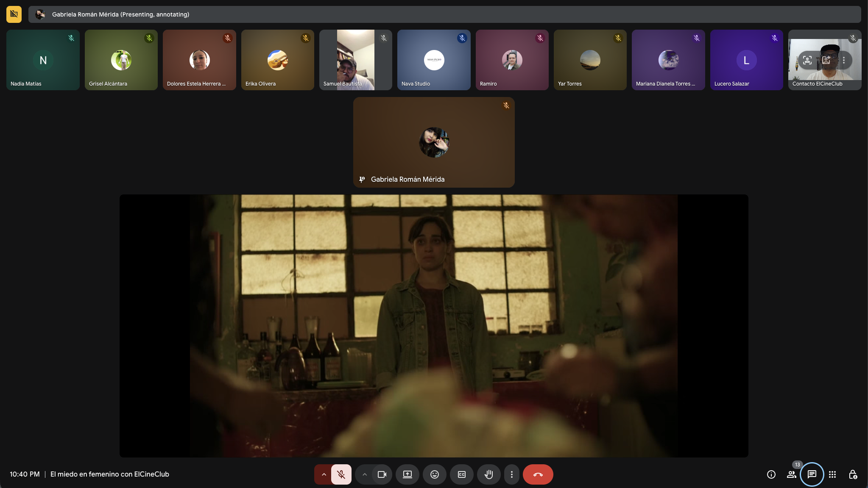Toggle captions with the CC button
Viewport: 868px width, 488px height.
(x=461, y=474)
